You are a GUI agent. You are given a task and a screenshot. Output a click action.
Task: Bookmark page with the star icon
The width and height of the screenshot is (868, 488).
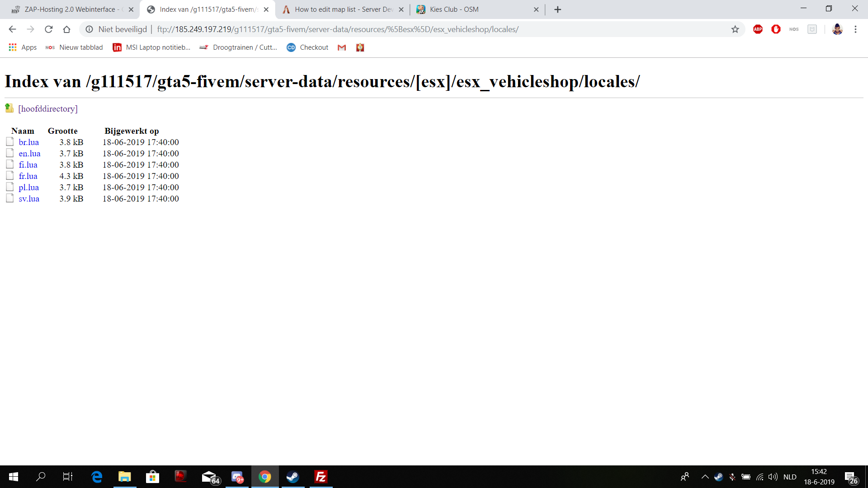pyautogui.click(x=735, y=29)
